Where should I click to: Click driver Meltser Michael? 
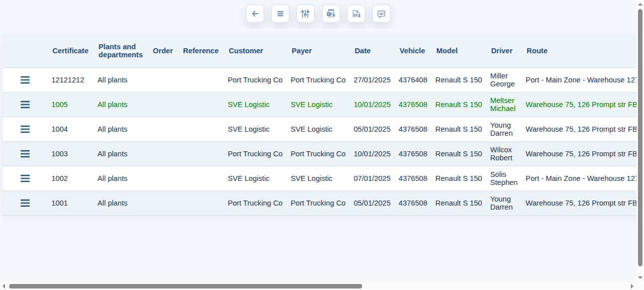pyautogui.click(x=503, y=105)
